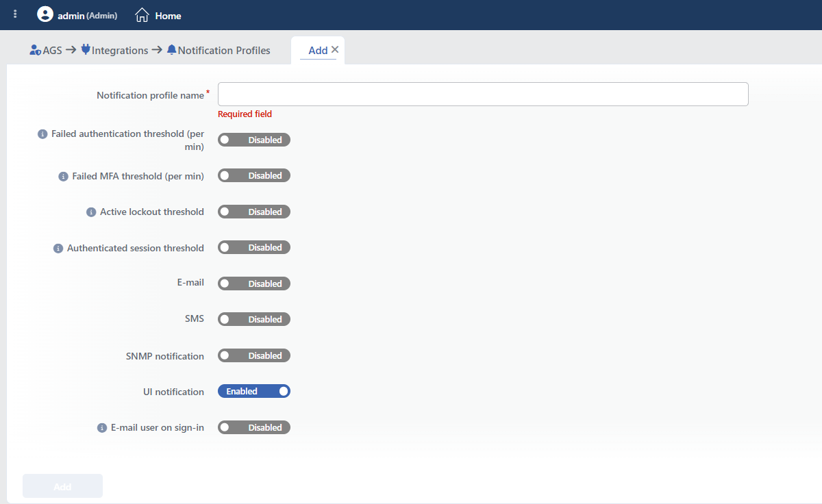Enable Active lockout threshold toggle
Viewport: 822px width, 504px height.
pos(254,212)
